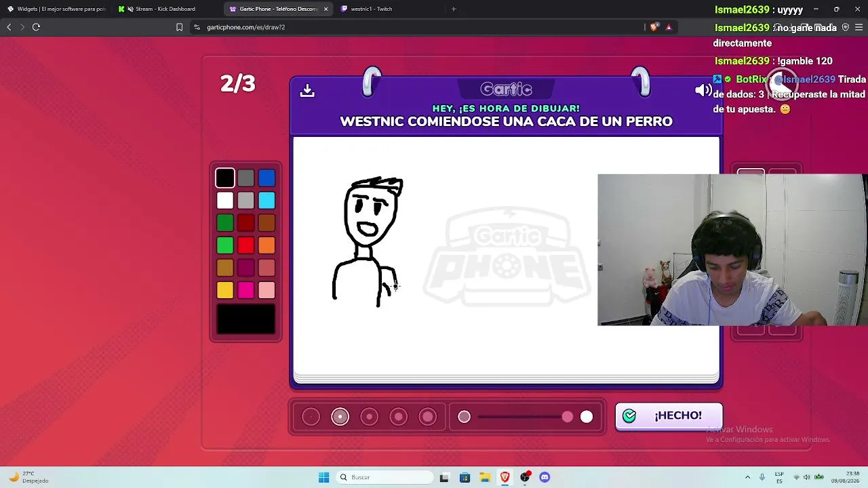Choose the orange color swatch
Screen dimensions: 868x488
click(267, 245)
